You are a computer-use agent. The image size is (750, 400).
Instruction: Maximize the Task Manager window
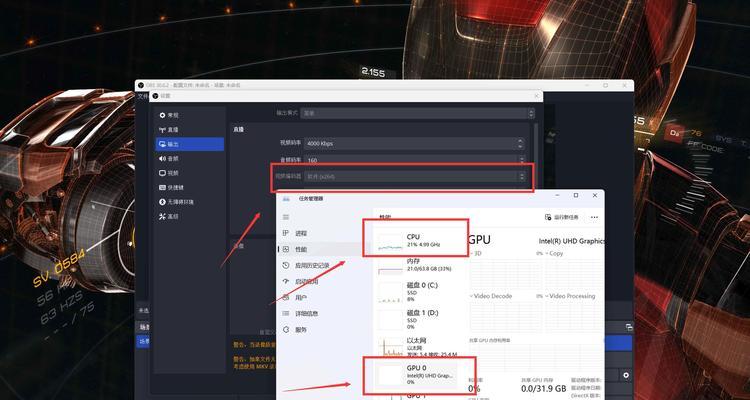pos(576,195)
